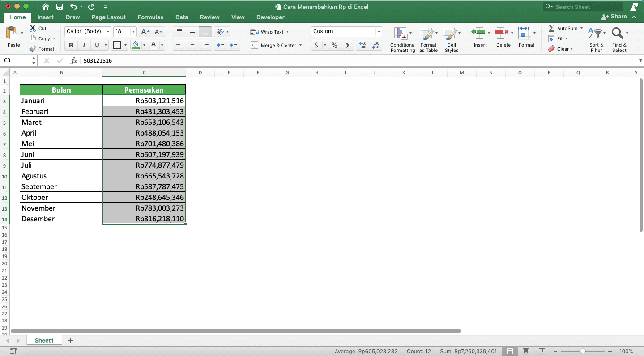Decrease cell indent
The width and height of the screenshot is (644, 356).
click(x=220, y=45)
